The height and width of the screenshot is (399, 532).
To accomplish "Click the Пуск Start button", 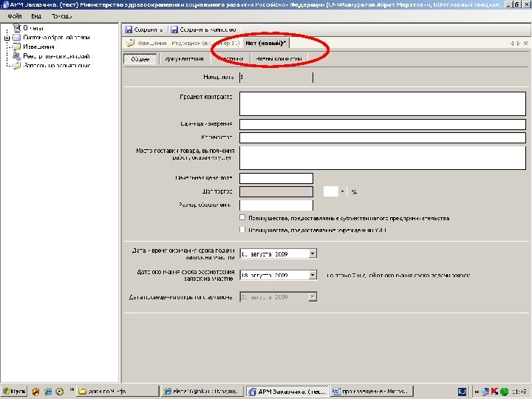I will [14, 392].
